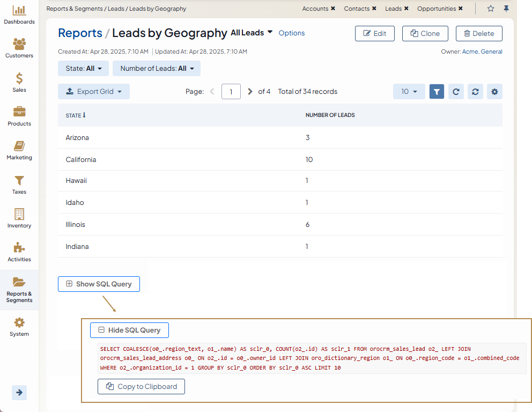This screenshot has height=412, width=532.
Task: Open the Number of Leads filter
Action: [157, 69]
